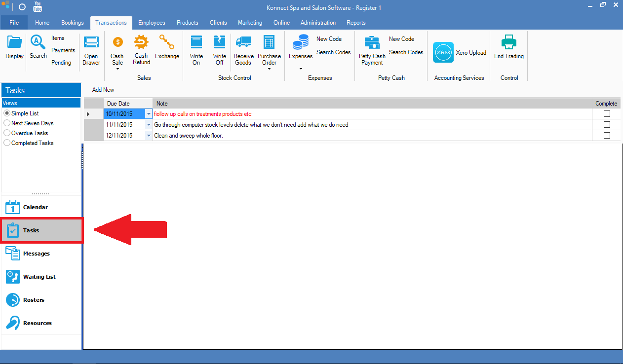Screen dimensions: 623x364
Task: Click the End Trading printer icon
Action: point(508,42)
